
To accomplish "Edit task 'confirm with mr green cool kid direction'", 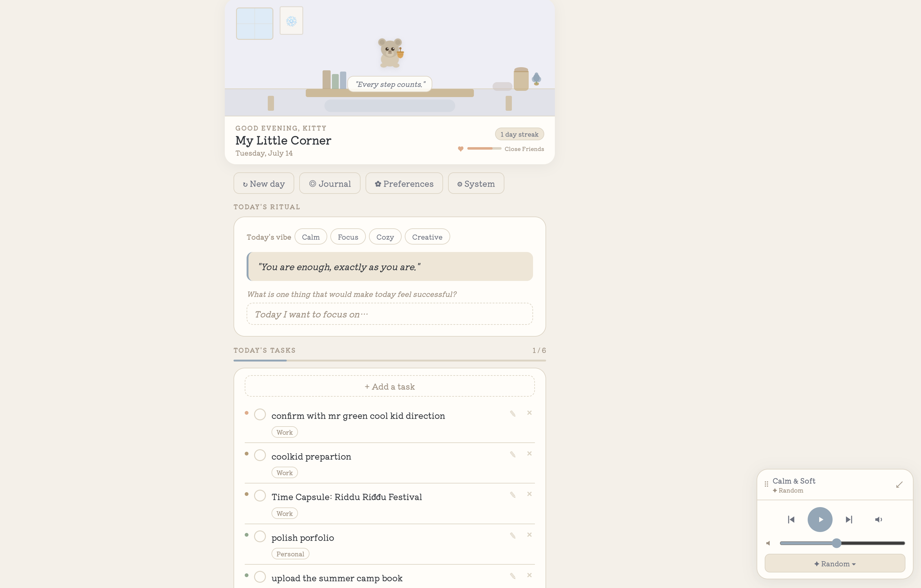I will [512, 413].
